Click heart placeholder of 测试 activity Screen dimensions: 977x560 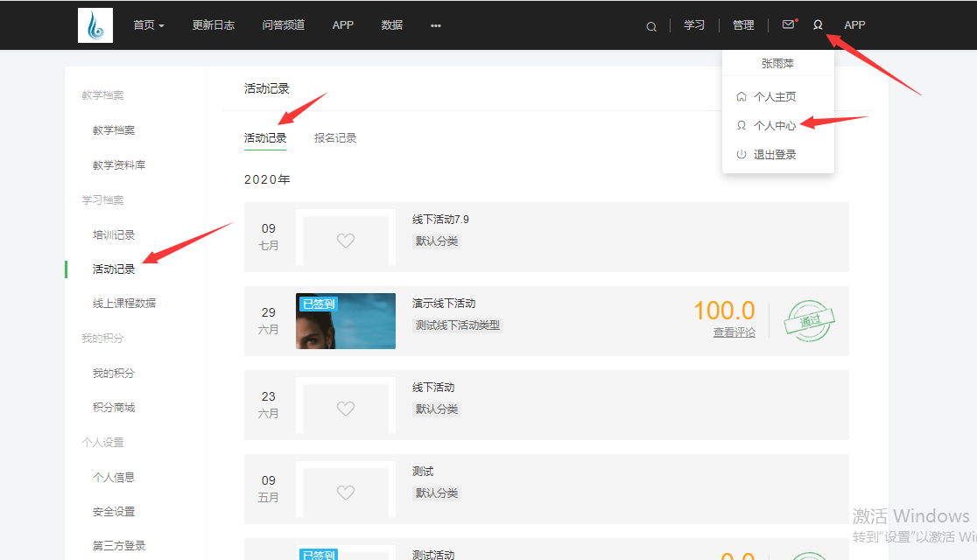click(x=346, y=493)
